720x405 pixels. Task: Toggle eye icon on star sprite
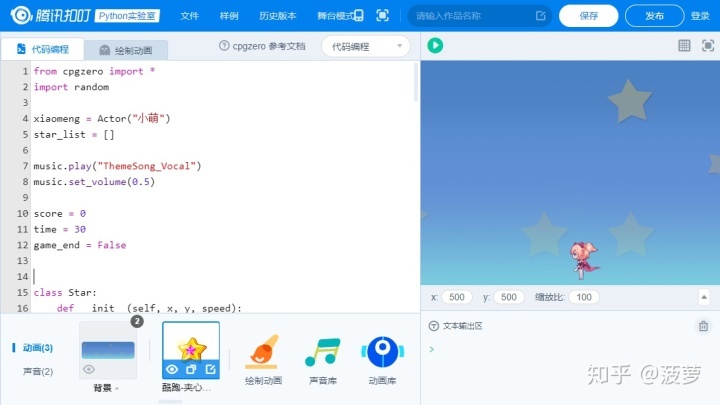pos(172,369)
